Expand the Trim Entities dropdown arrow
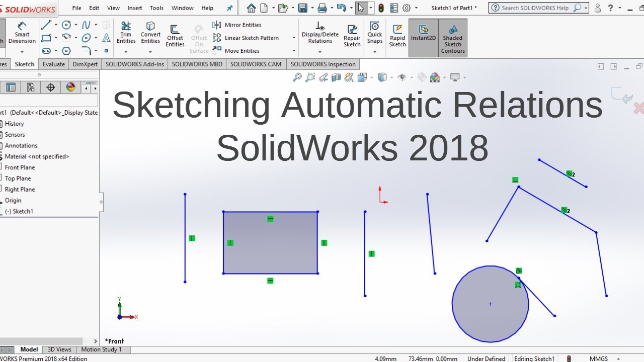 pyautogui.click(x=126, y=51)
